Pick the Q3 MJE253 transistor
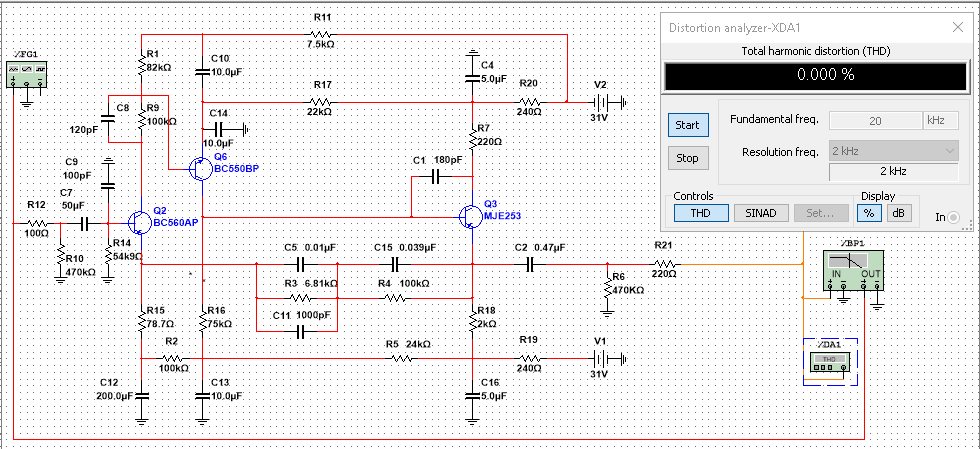 [x=470, y=217]
